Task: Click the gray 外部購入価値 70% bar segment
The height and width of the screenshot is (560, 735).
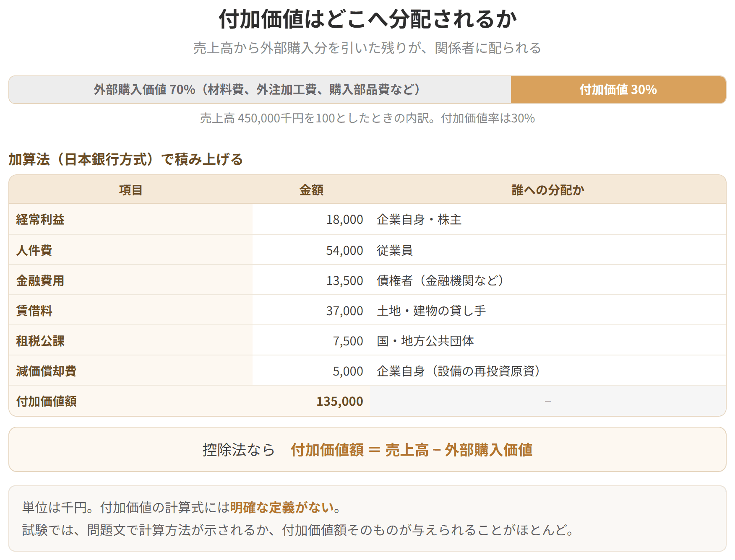Action: (x=260, y=90)
